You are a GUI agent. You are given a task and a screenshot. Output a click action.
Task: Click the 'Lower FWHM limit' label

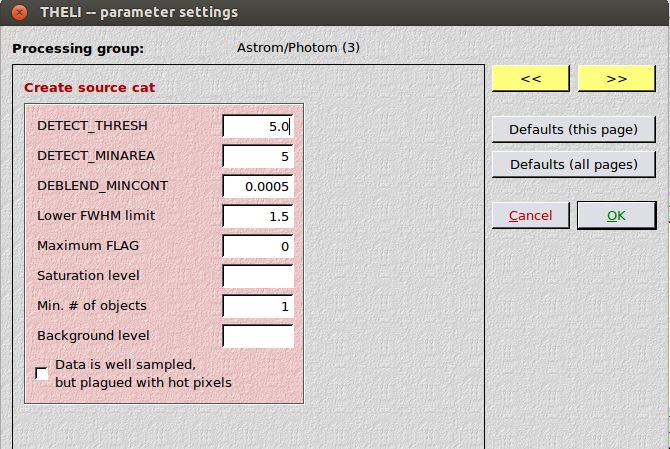[96, 215]
